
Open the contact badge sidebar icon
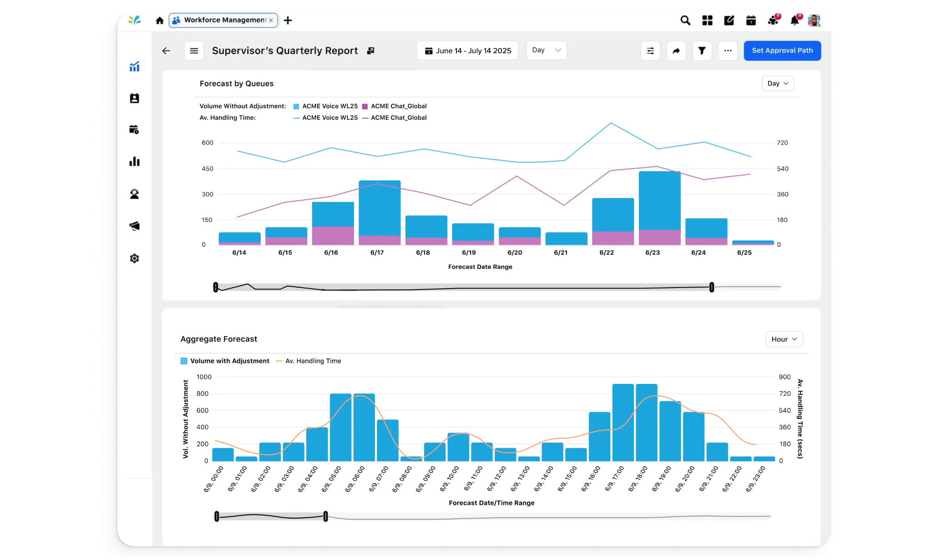[134, 98]
